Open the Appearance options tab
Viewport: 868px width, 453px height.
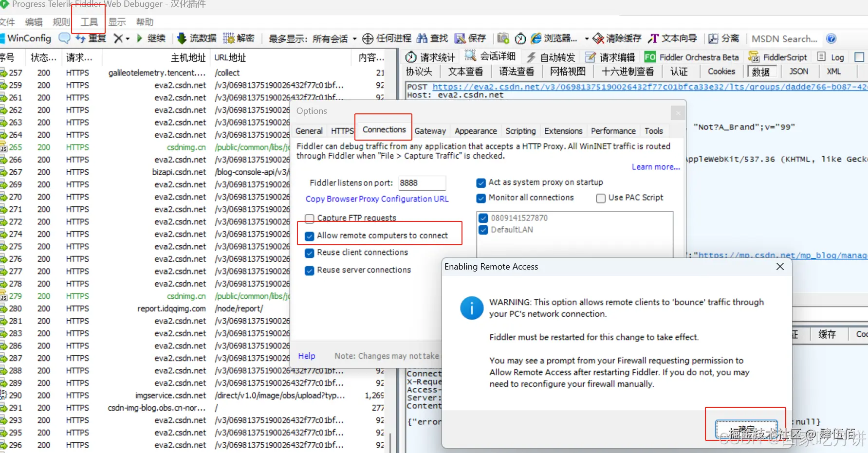476,131
